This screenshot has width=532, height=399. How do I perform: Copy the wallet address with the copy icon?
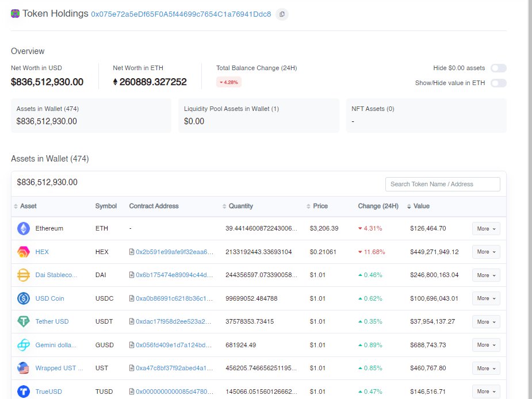coord(282,14)
